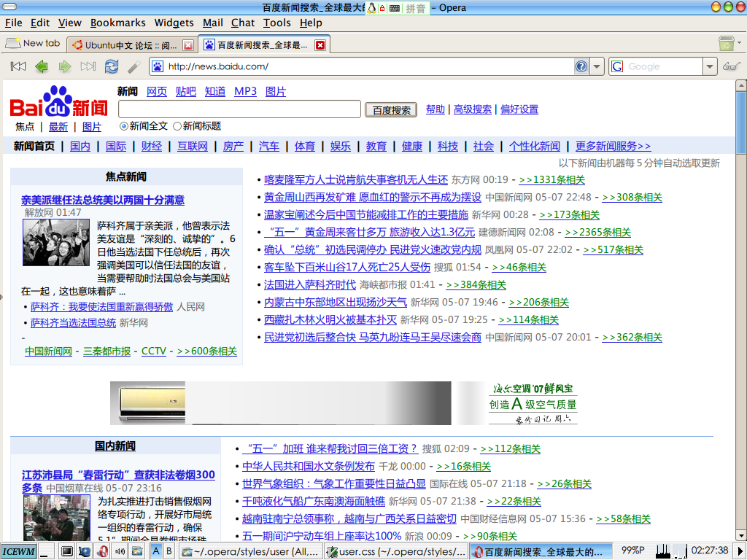Open the 高级搜索 link
The image size is (747, 560).
[472, 109]
